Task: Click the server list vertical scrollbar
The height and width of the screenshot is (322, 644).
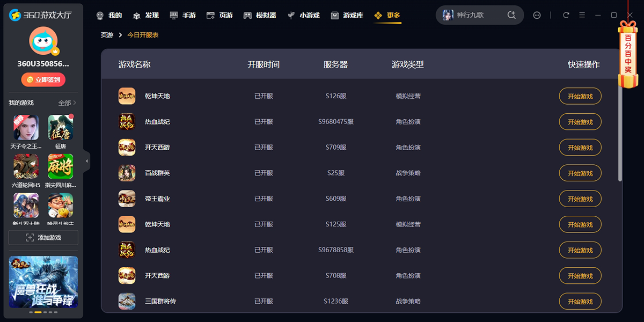Action: [620, 134]
